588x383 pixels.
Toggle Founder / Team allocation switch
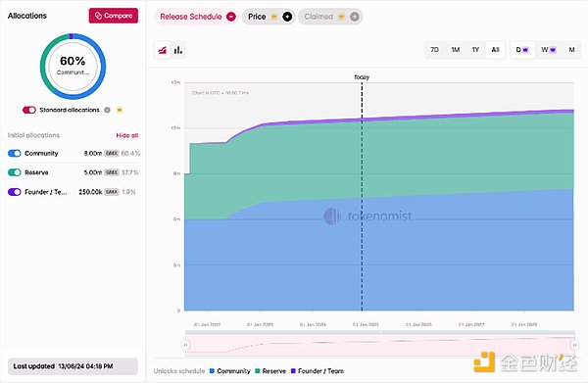[x=15, y=192]
